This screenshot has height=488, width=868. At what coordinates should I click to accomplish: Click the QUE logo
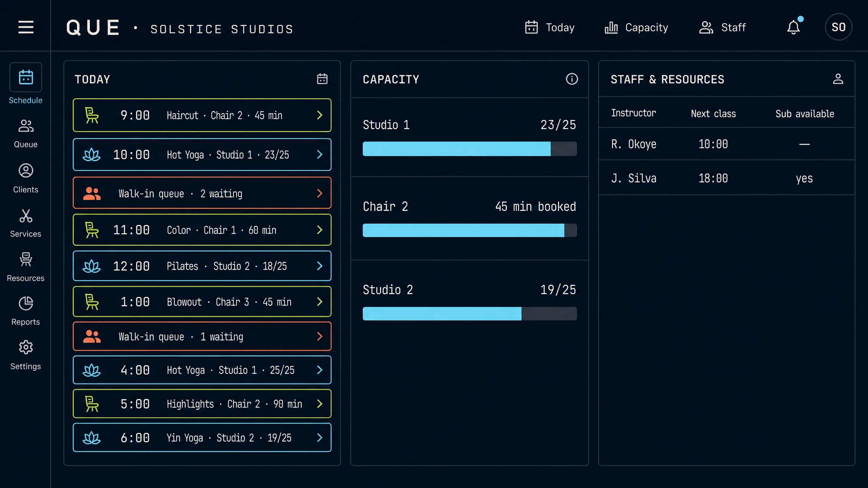click(93, 27)
